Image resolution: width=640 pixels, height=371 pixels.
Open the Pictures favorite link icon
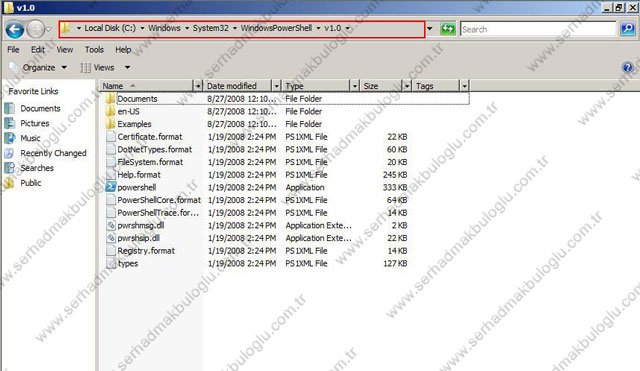(x=9, y=123)
